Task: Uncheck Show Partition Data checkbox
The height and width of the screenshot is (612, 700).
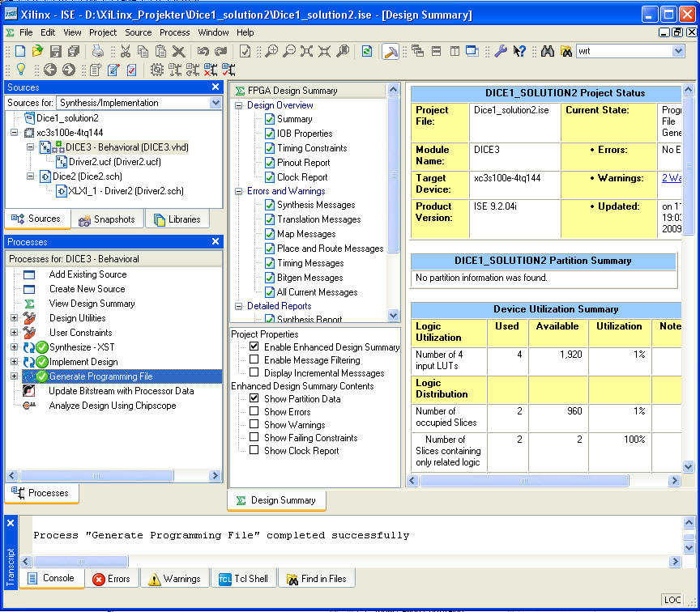Action: 254,398
